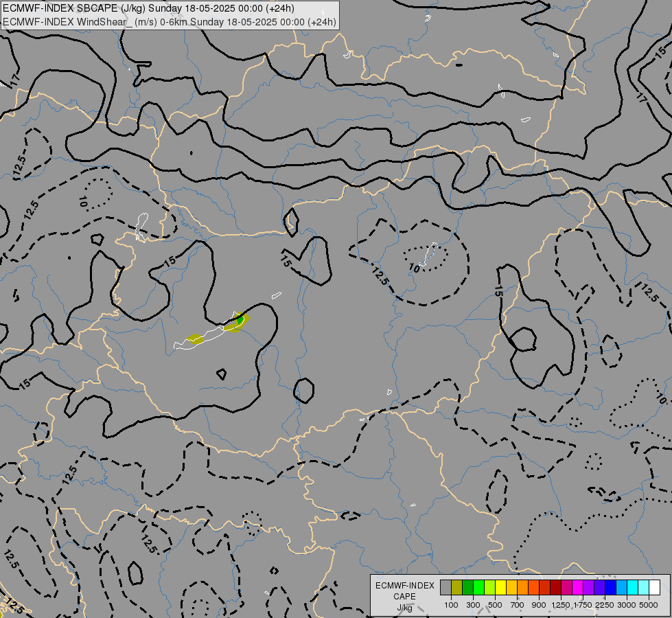Select the pure blue legend swatch
The width and height of the screenshot is (672, 618).
click(x=611, y=588)
